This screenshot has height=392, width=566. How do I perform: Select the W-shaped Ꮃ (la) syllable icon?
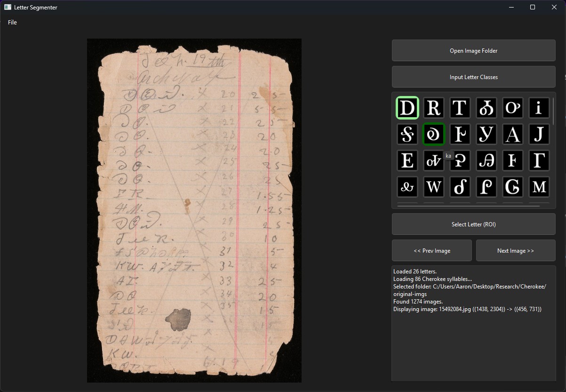click(433, 187)
